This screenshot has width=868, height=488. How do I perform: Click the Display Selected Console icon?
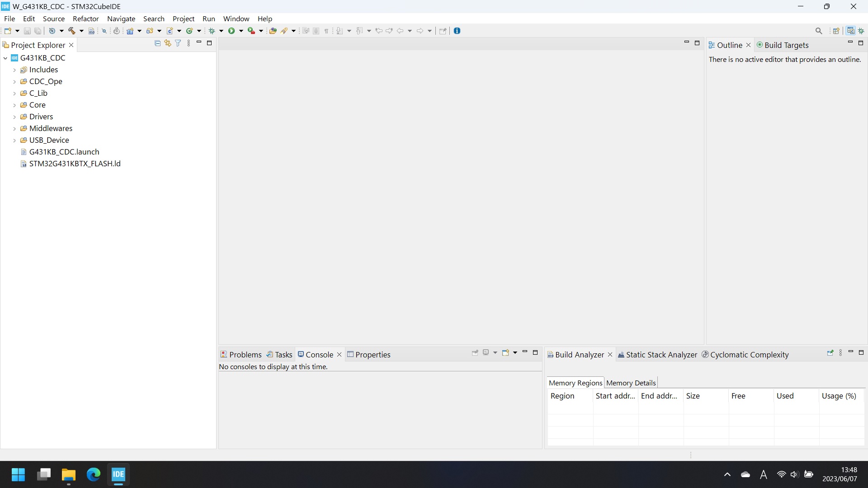[x=486, y=352]
